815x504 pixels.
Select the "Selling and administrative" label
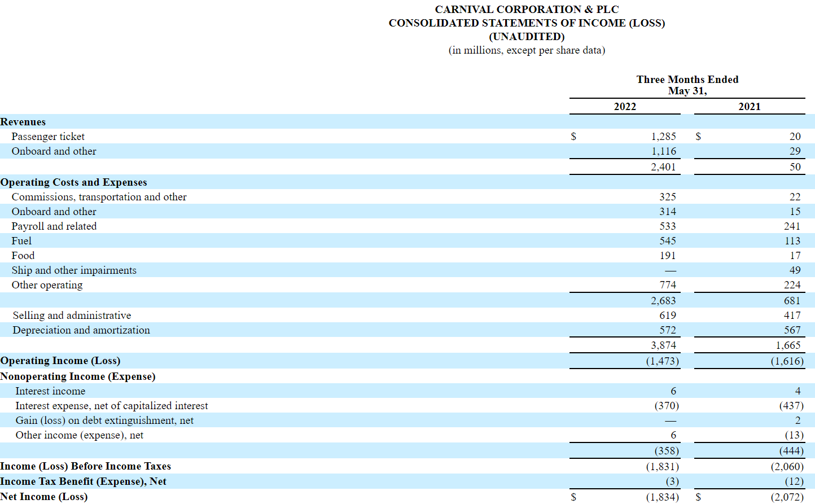click(72, 315)
